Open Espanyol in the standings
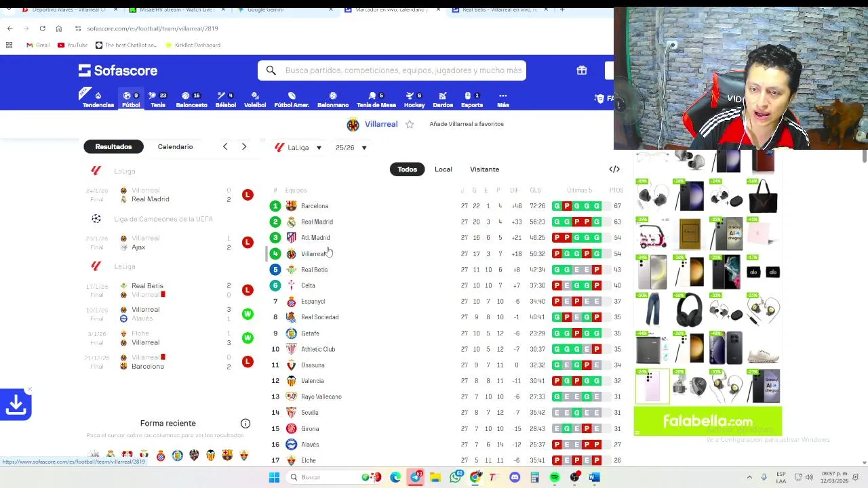 [x=313, y=302]
